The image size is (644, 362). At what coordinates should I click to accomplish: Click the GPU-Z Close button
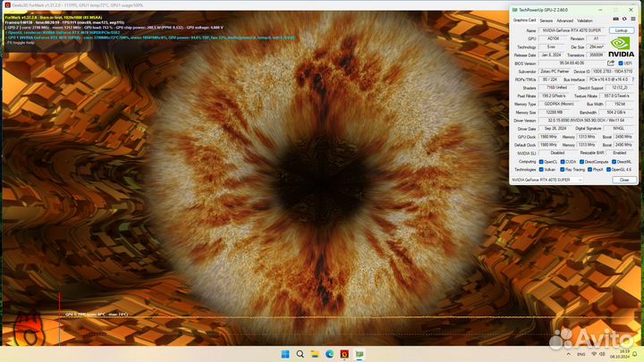(624, 180)
